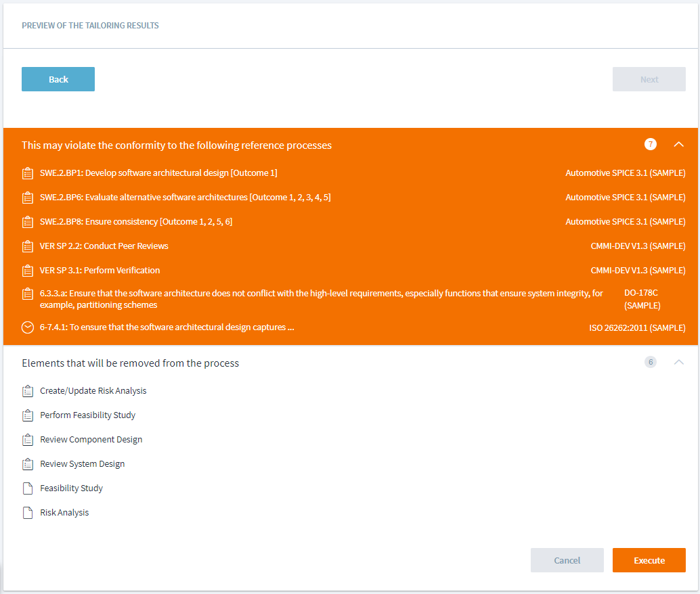Click the clock icon beside 6-7.4.1
700x594 pixels.
pyautogui.click(x=28, y=327)
